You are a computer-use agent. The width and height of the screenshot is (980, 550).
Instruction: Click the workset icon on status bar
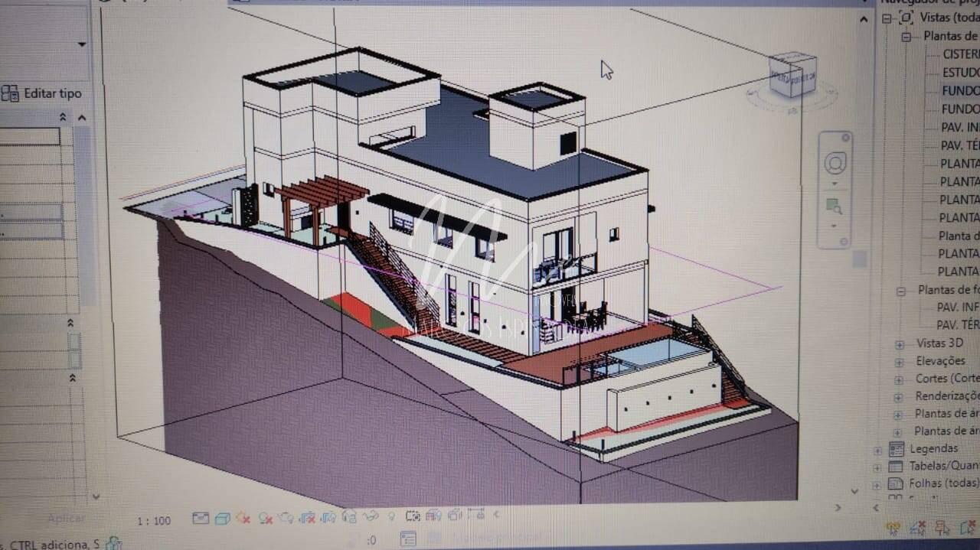click(x=113, y=543)
